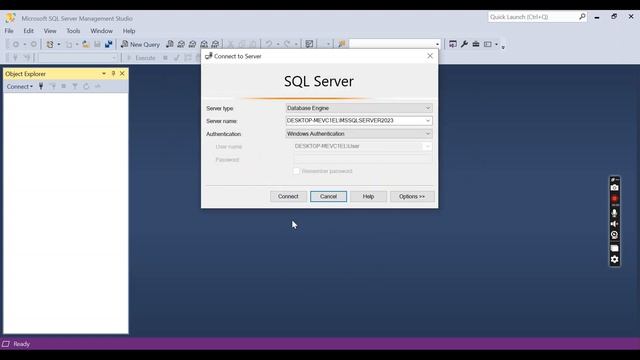The image size is (640, 360).
Task: Open the toolbar overflow options arrow
Action: 503,47
